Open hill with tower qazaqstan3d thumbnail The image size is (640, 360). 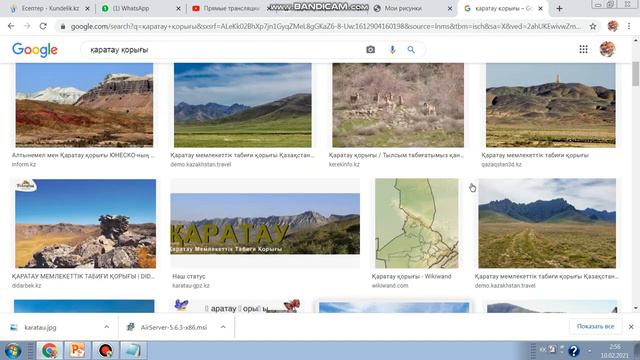[551, 105]
